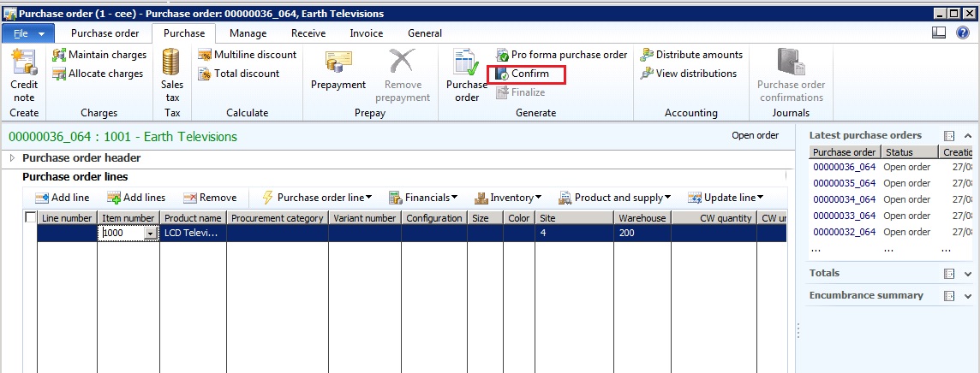Open the Help question mark icon
Viewport: 980px width, 373px height.
pos(962,33)
